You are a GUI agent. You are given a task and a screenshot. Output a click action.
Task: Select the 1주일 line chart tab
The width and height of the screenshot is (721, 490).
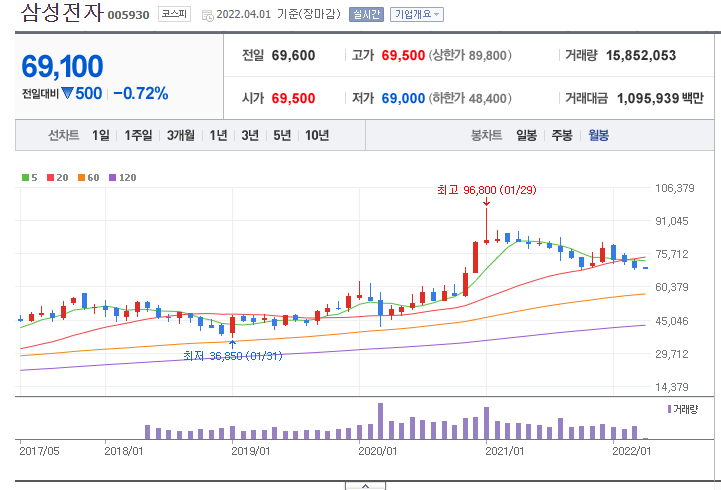(x=138, y=135)
